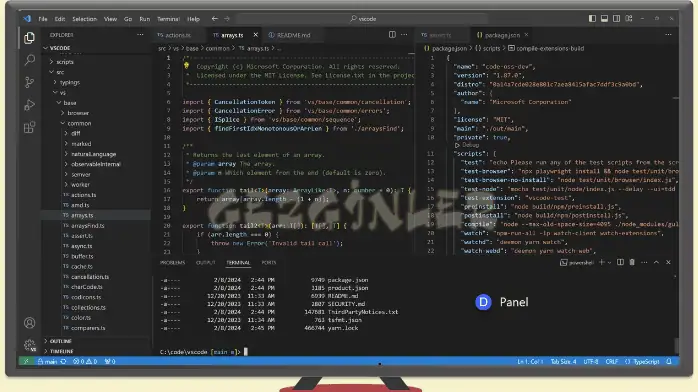The image size is (698, 392).
Task: Expand the naturalLanguage folder
Action: [x=96, y=154]
